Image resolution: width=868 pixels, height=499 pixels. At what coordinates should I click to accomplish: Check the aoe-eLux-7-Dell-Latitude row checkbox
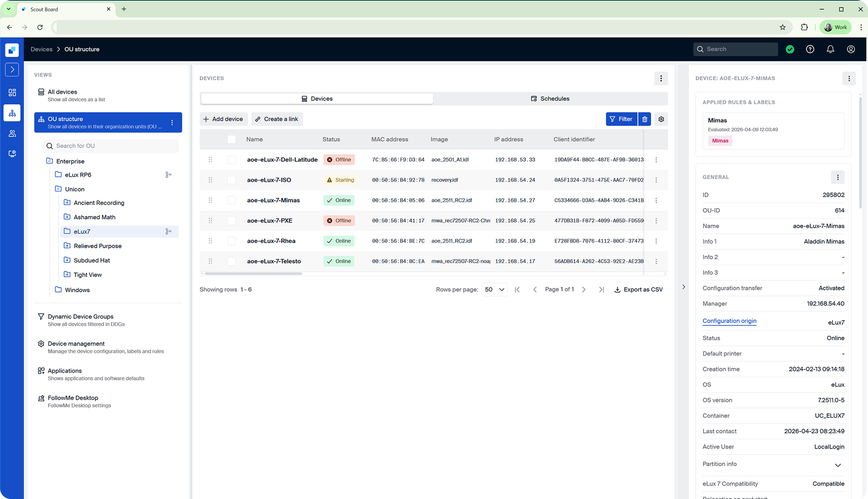(232, 160)
